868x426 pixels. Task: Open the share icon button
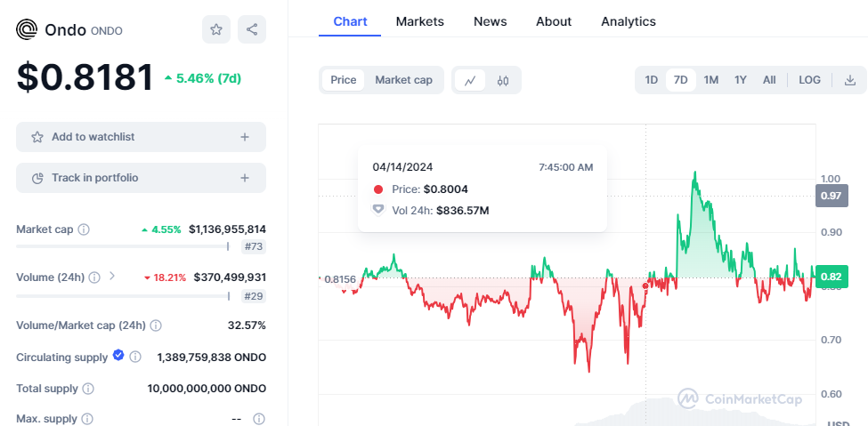click(252, 29)
